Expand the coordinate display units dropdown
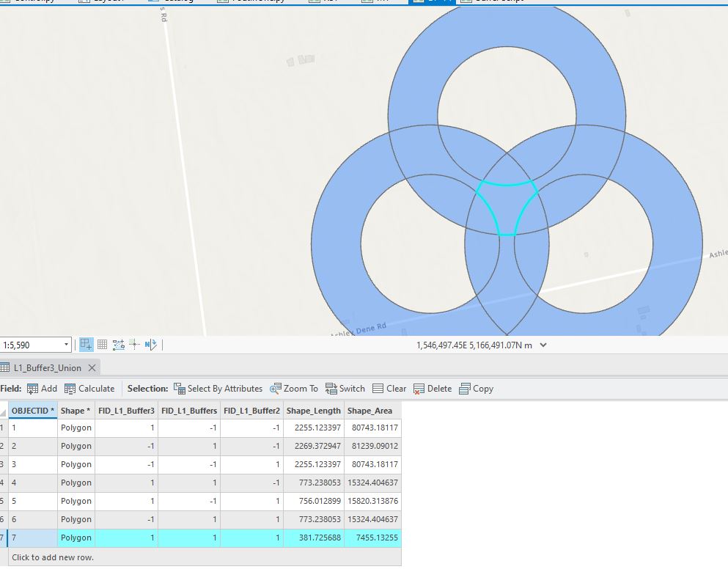 (543, 345)
